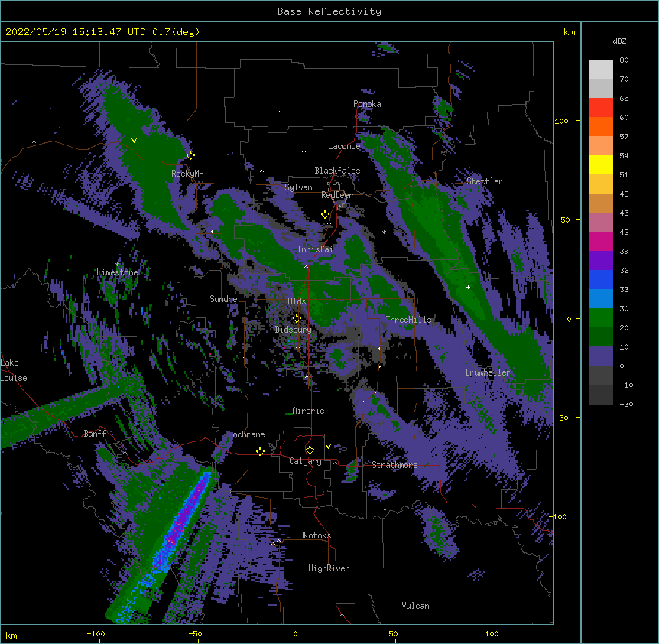Click the RockyMH label

[x=187, y=173]
